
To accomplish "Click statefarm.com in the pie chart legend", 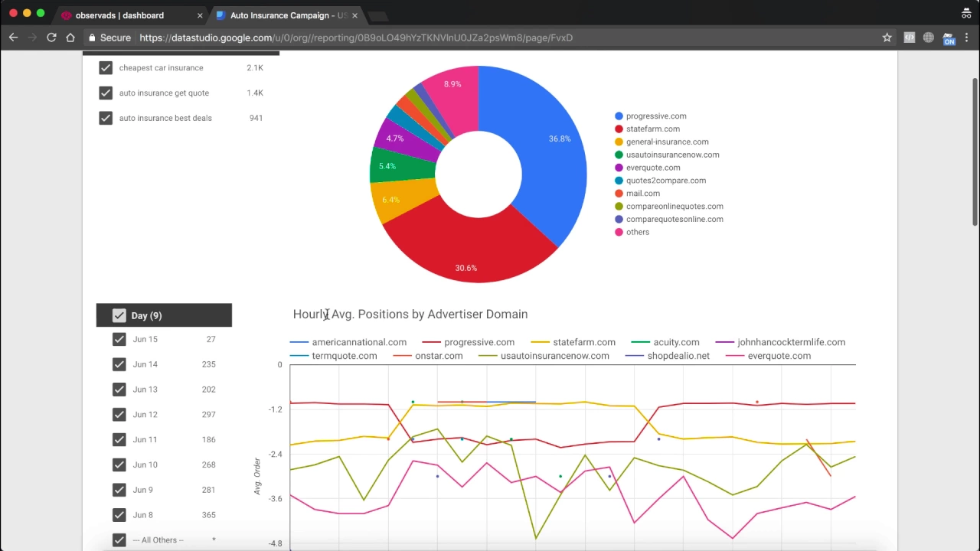I will pos(653,129).
